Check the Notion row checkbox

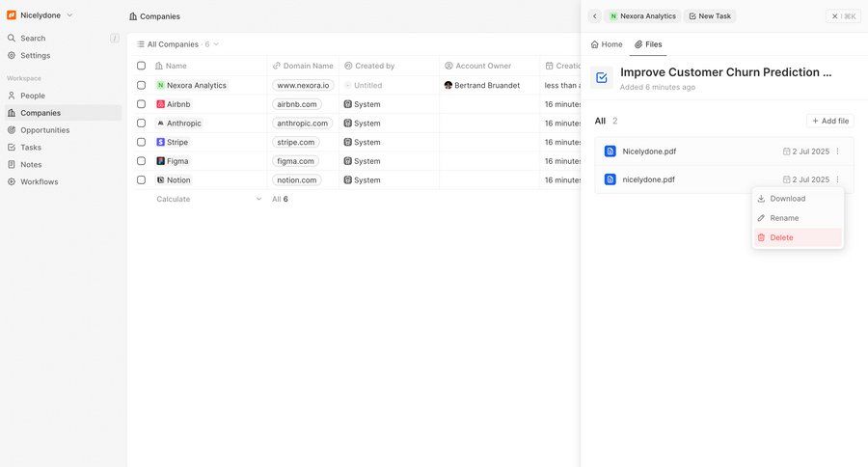[141, 180]
